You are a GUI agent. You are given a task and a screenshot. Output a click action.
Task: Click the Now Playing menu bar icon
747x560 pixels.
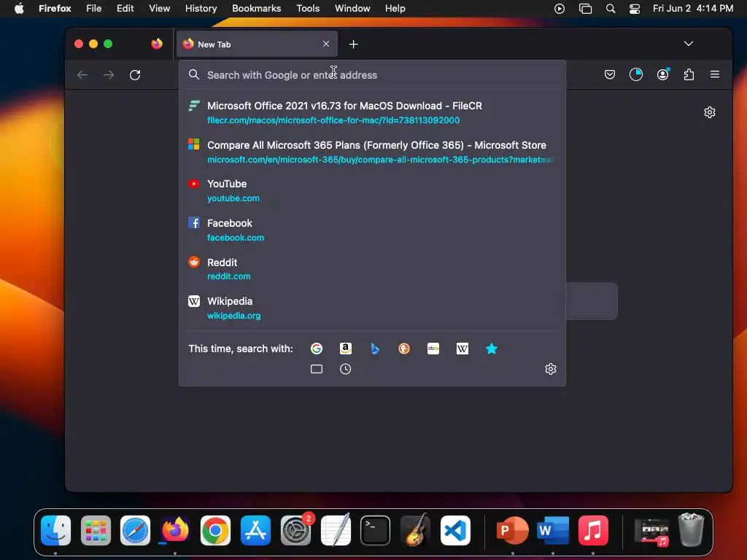(x=560, y=9)
